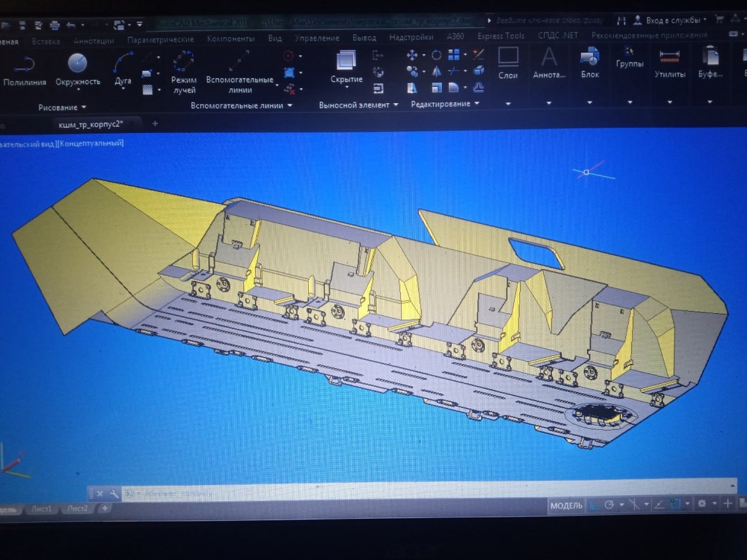Activate the Режим лучей tool
Viewport: 747px width, 560px height.
tap(184, 72)
